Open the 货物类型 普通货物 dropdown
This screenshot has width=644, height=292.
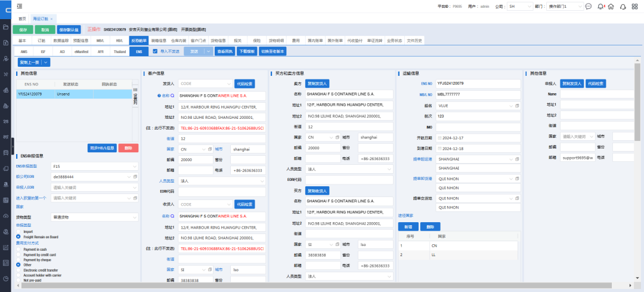pos(95,217)
